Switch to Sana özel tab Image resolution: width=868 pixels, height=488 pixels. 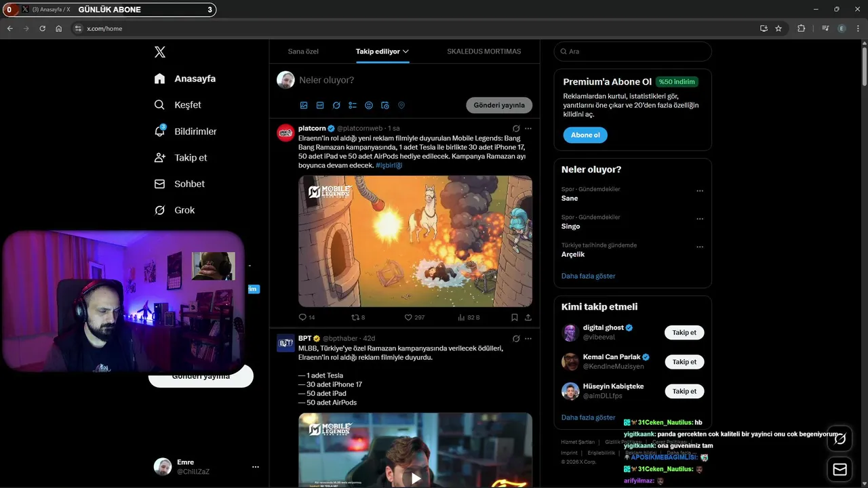[303, 52]
